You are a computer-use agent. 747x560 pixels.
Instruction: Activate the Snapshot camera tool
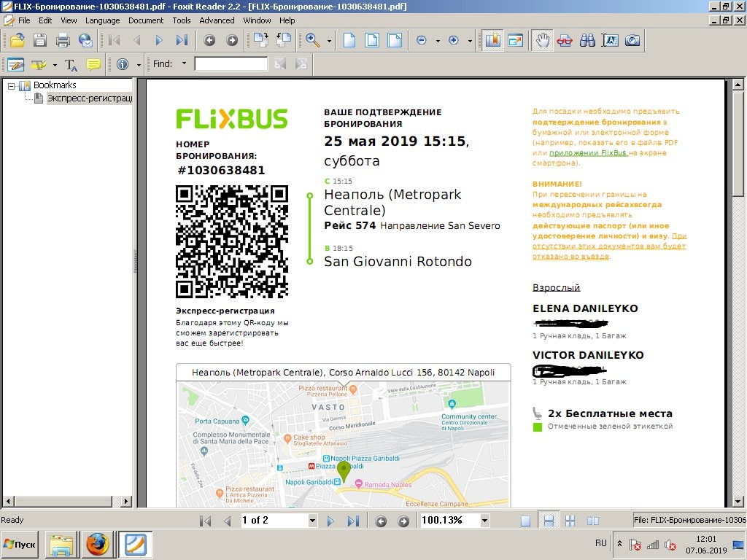(x=632, y=40)
